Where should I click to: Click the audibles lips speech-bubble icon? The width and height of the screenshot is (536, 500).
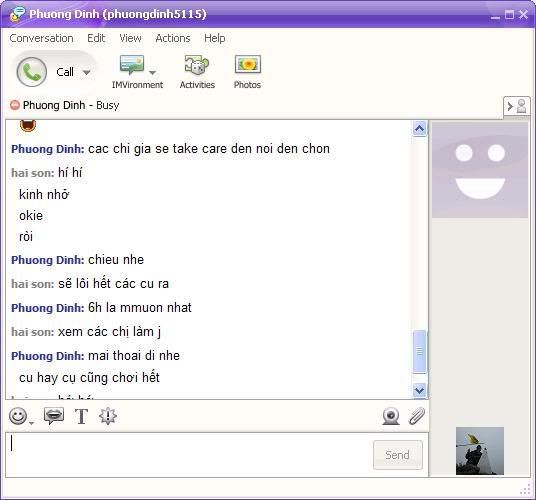(54, 416)
